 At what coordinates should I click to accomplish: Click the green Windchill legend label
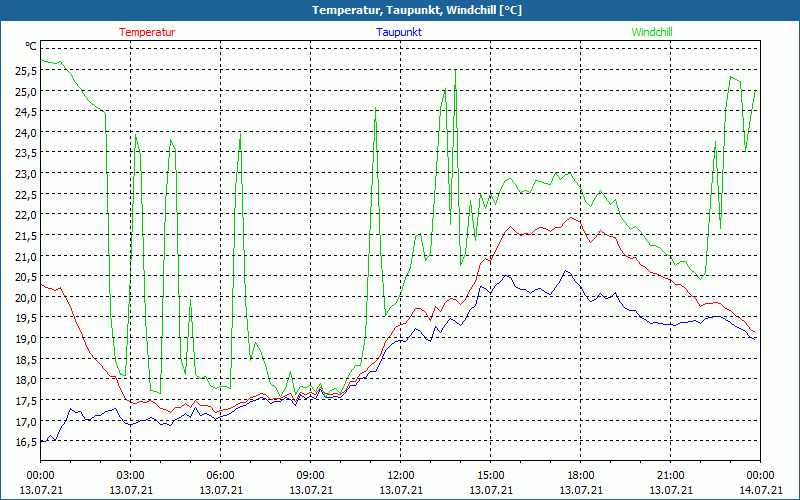pos(652,32)
